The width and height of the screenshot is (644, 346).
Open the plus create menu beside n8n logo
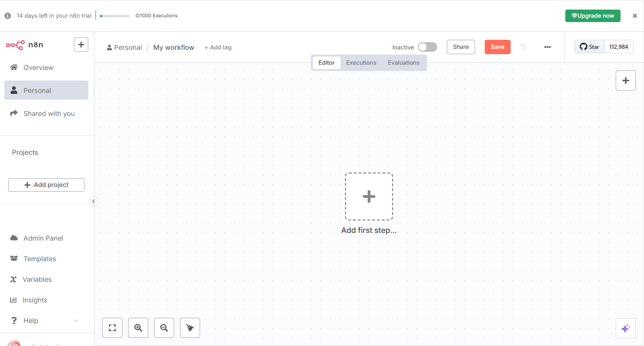tap(81, 45)
